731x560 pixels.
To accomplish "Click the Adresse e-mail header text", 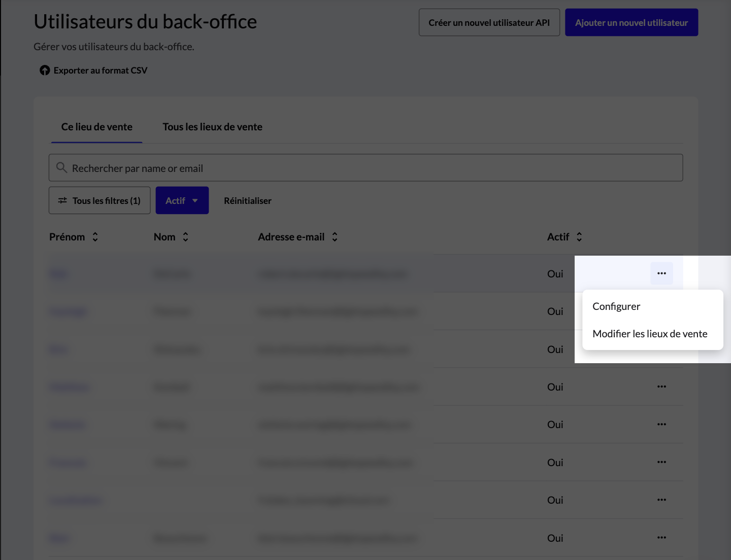I will point(291,237).
